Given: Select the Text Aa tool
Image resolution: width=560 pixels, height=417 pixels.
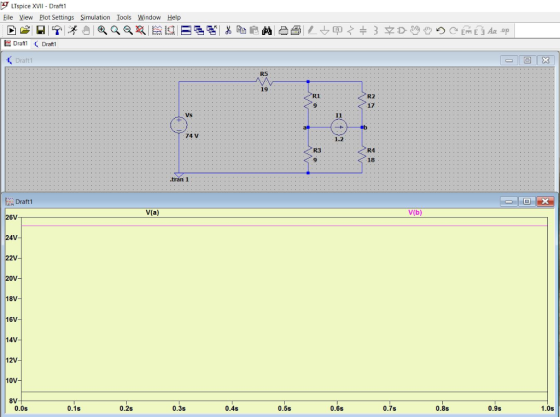Looking at the screenshot, I should coord(492,31).
